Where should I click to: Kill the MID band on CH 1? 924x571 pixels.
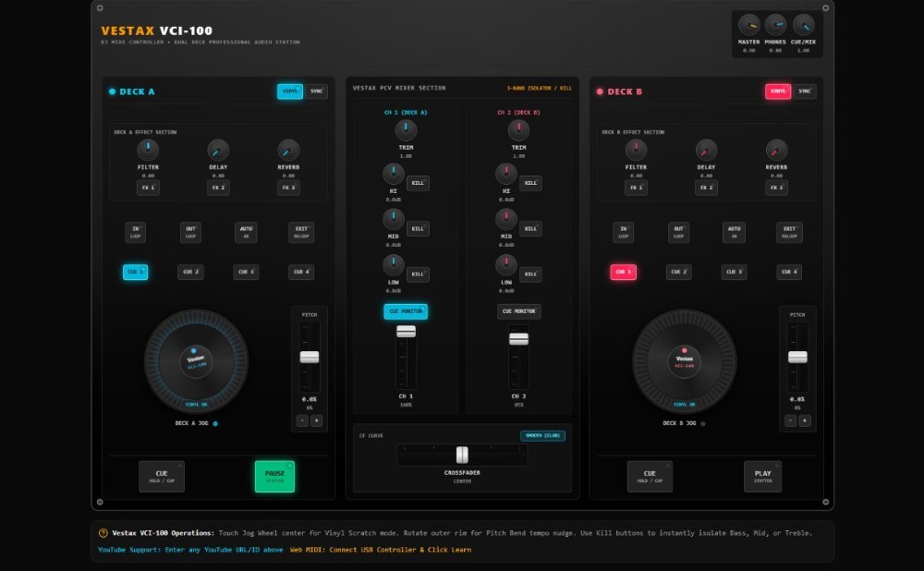(418, 228)
